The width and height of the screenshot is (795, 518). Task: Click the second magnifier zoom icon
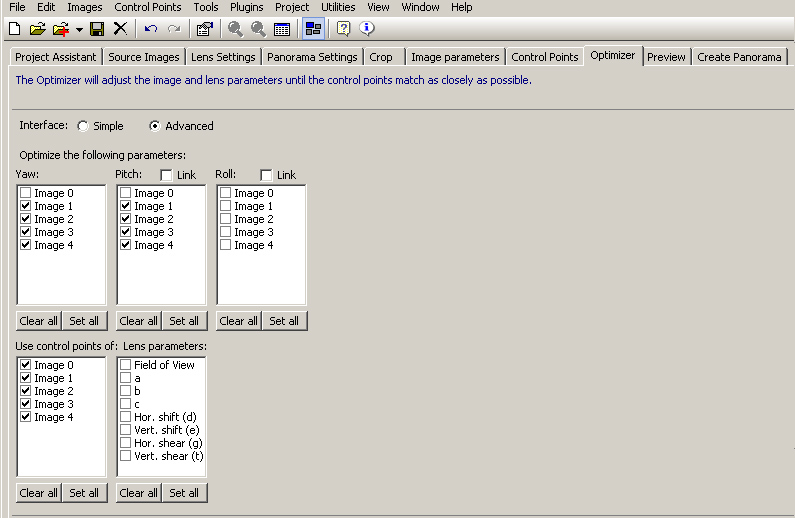click(x=258, y=28)
